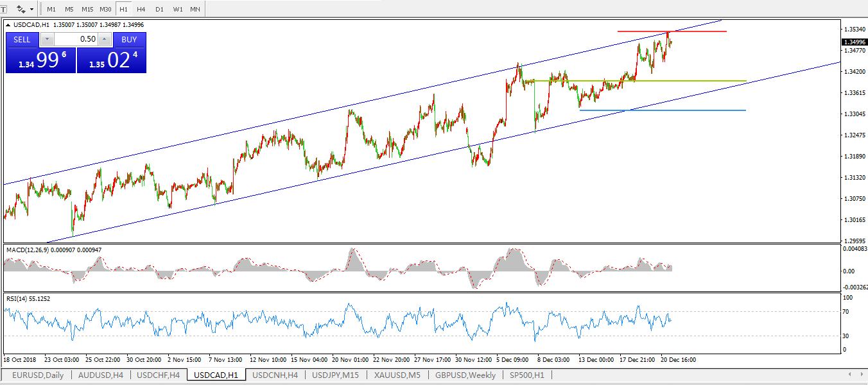The width and height of the screenshot is (868, 385).
Task: Open the arrows tool dropdown arrow
Action: pyautogui.click(x=31, y=10)
